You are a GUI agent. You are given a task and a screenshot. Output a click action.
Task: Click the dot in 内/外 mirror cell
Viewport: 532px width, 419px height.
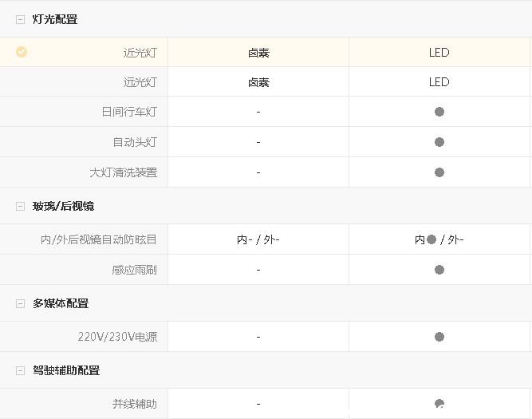click(432, 239)
